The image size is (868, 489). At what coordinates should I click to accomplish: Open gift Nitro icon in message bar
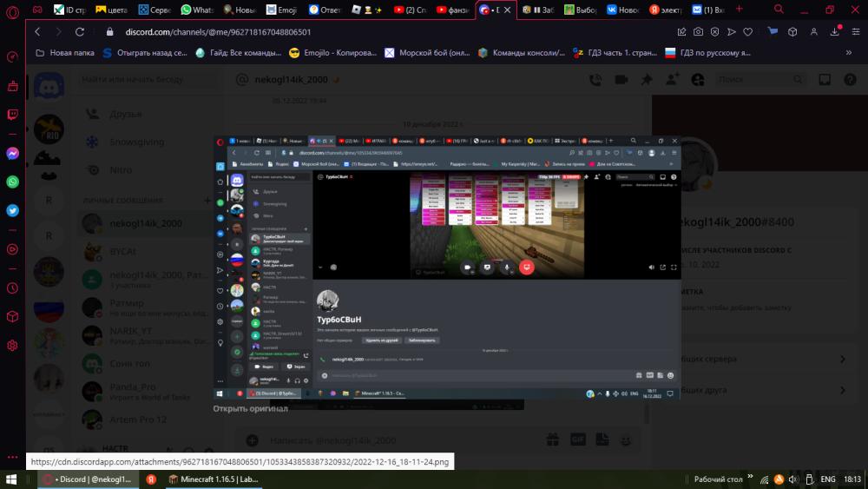[x=552, y=439]
